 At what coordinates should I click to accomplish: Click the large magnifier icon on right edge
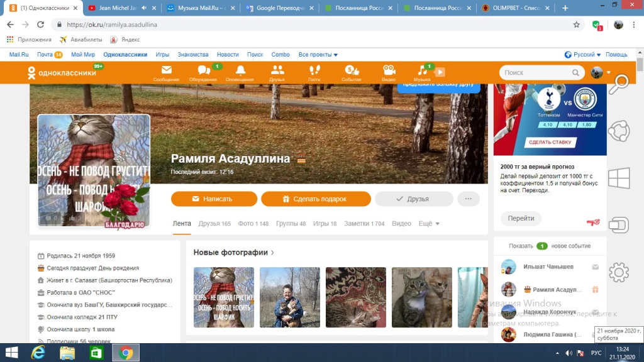click(619, 85)
